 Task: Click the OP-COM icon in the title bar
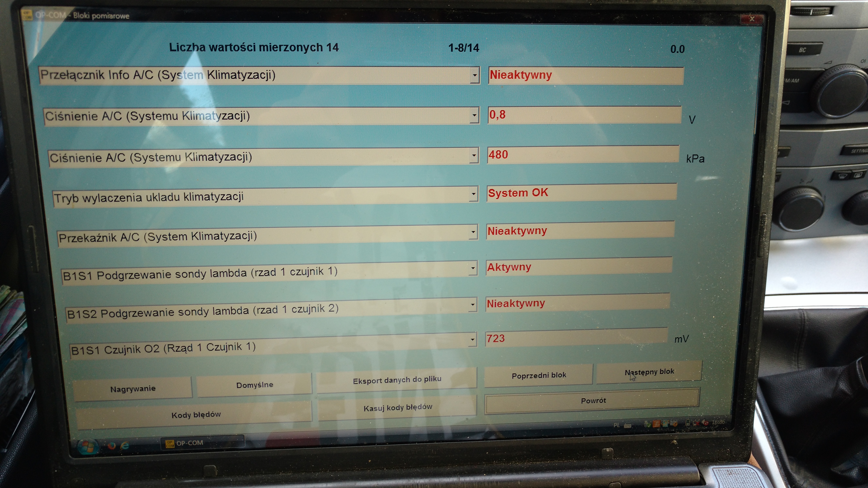pos(27,15)
